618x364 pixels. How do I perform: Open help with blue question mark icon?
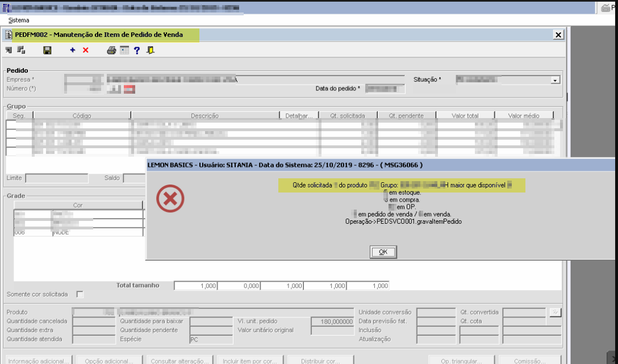(x=137, y=50)
